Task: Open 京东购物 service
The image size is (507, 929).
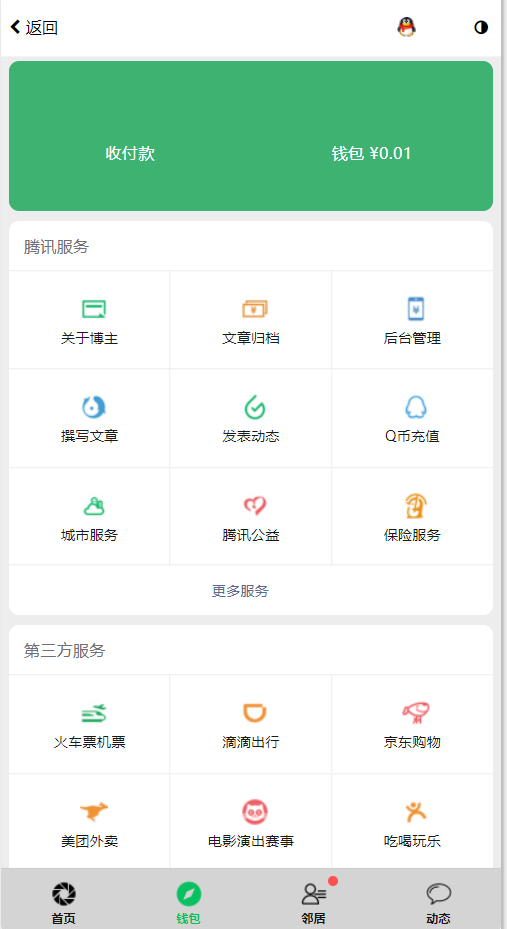Action: click(x=412, y=723)
